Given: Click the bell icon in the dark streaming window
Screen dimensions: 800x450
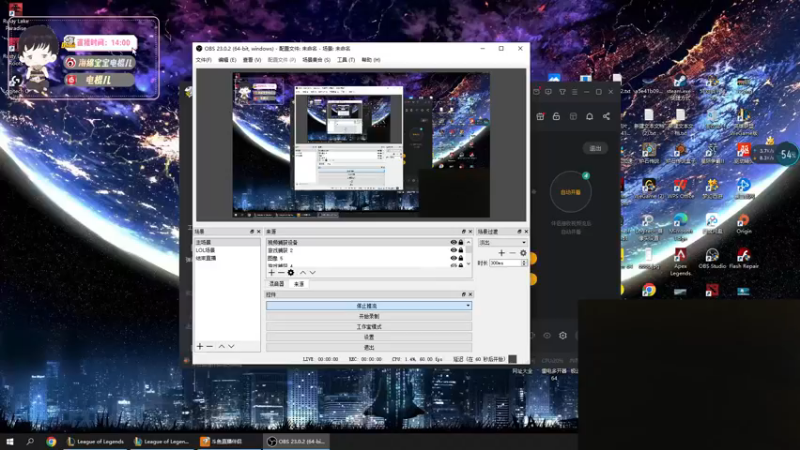Looking at the screenshot, I should point(589,116).
